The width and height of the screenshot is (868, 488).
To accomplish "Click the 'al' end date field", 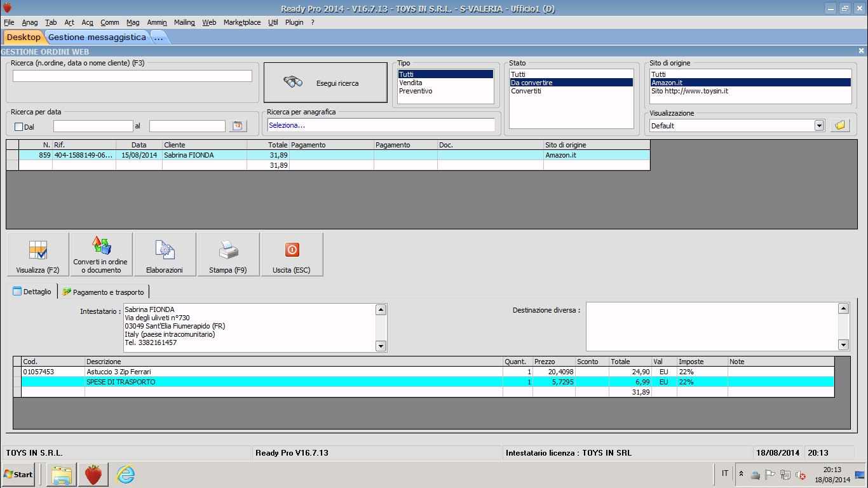I will 187,126.
